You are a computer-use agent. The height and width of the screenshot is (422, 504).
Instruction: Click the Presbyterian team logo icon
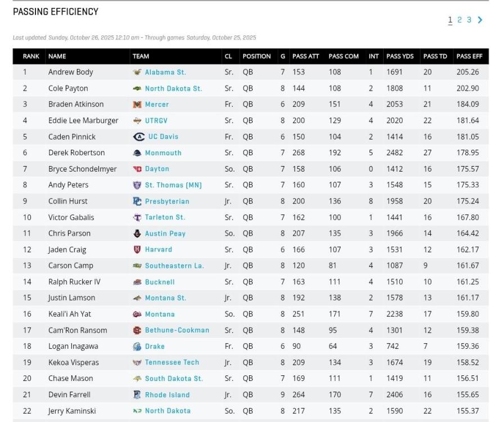137,201
